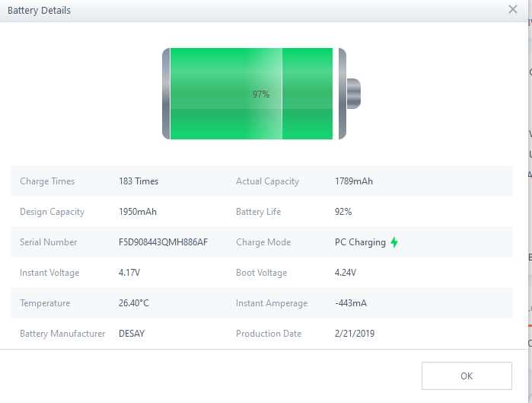Image resolution: width=532 pixels, height=403 pixels.
Task: Click the 'Boot Voltage' label
Action: (261, 273)
